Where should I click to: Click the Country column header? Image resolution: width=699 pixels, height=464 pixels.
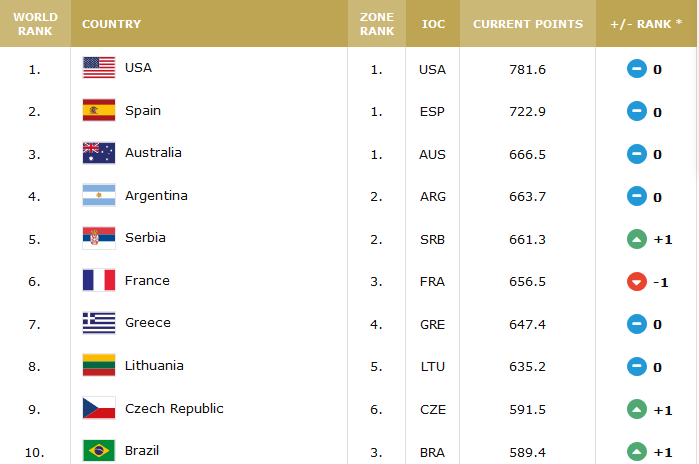click(111, 23)
